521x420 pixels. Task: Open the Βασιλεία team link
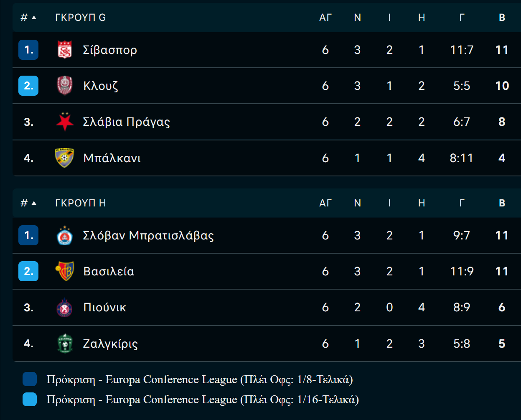[109, 272]
